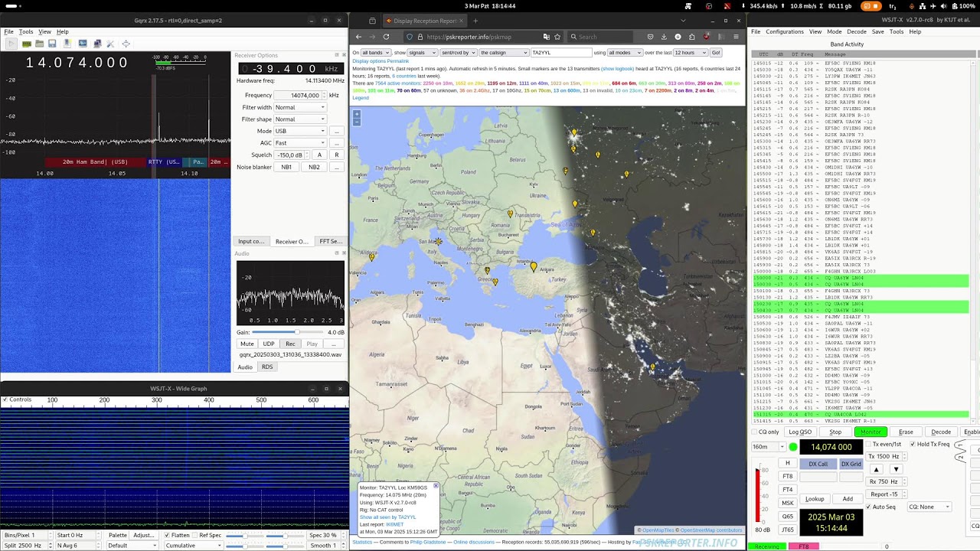
Task: Switch to Input controls tab in Gqrx
Action: [x=251, y=241]
